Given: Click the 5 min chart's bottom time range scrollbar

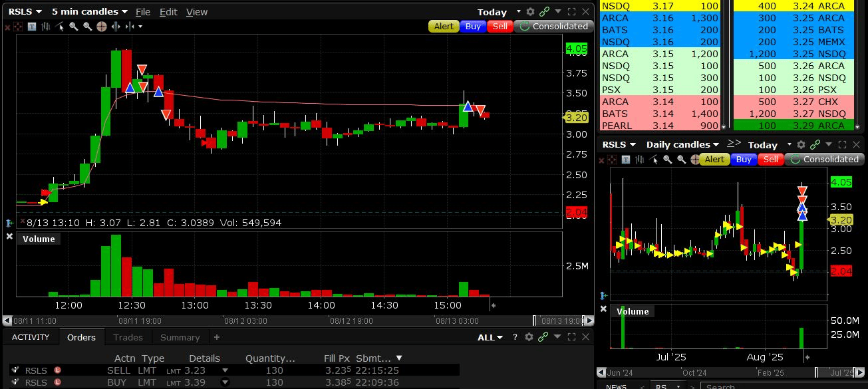Looking at the screenshot, I should point(298,320).
